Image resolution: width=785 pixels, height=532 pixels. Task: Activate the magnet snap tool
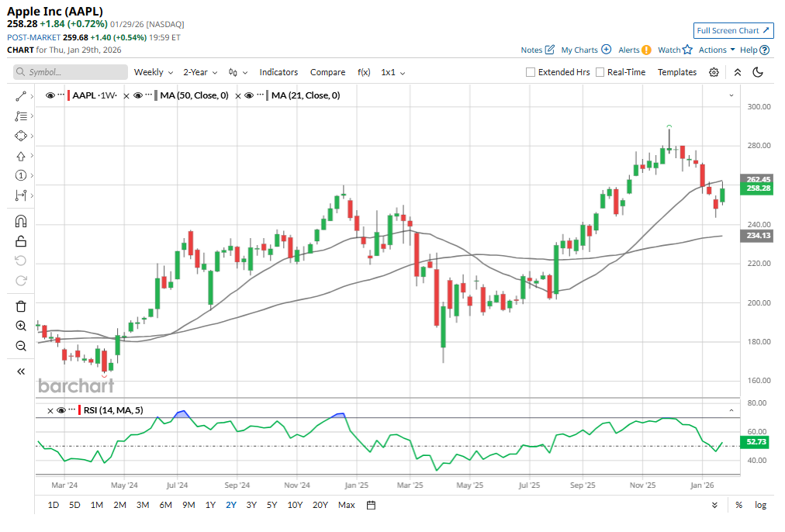tap(21, 221)
